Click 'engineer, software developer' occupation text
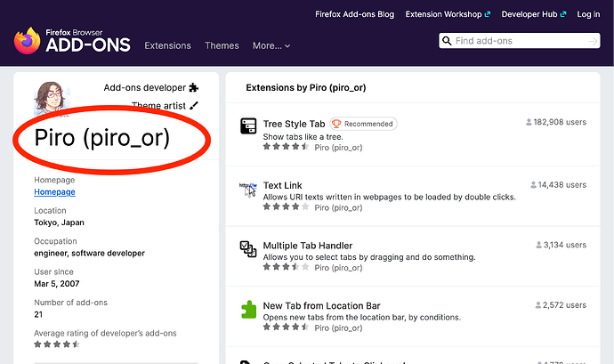 coord(89,253)
